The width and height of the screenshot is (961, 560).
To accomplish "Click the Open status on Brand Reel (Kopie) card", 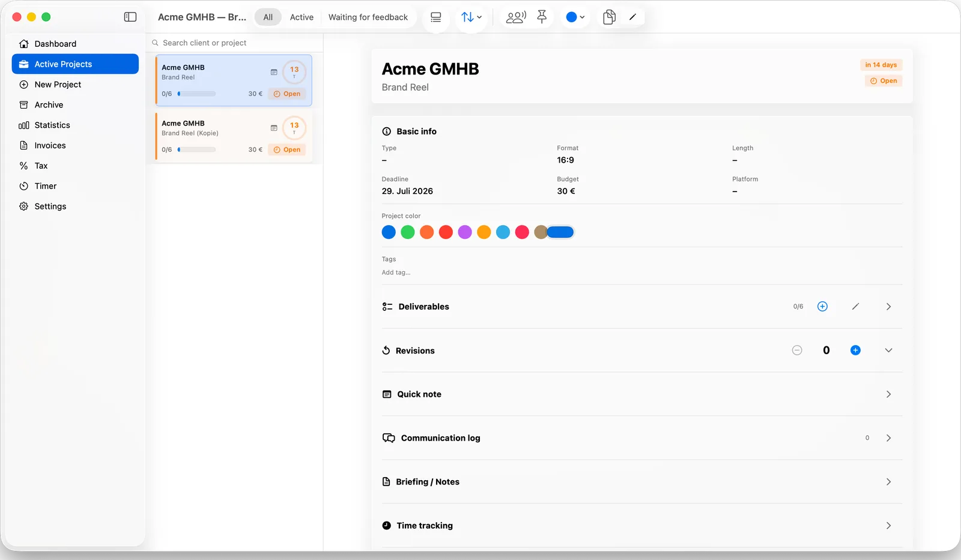I will (x=287, y=149).
